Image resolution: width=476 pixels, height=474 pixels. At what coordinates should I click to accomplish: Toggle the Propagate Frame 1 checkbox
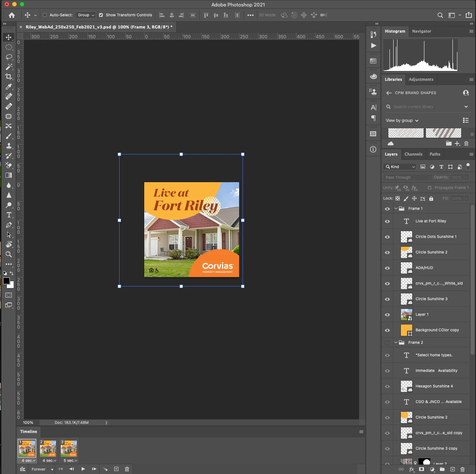430,187
